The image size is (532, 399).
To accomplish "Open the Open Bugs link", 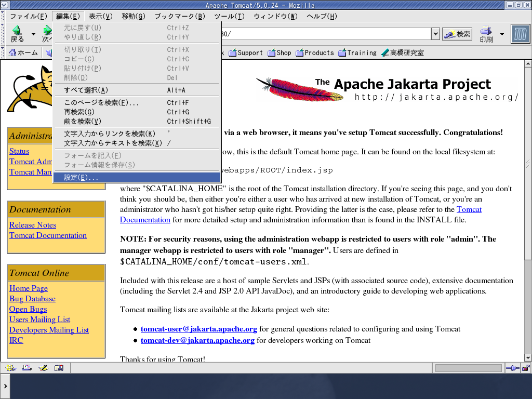I will coord(28,310).
